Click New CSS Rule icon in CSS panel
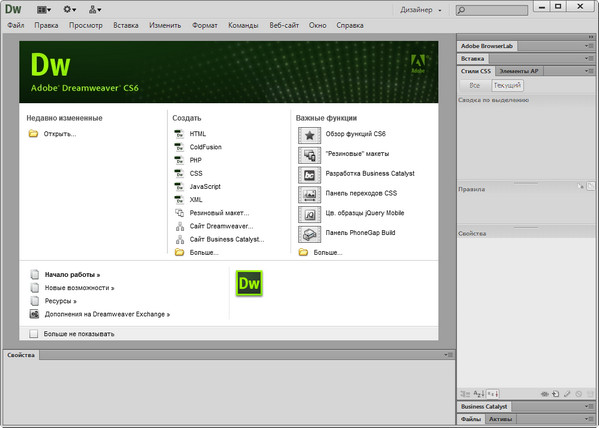Image resolution: width=599 pixels, height=428 pixels. click(556, 394)
